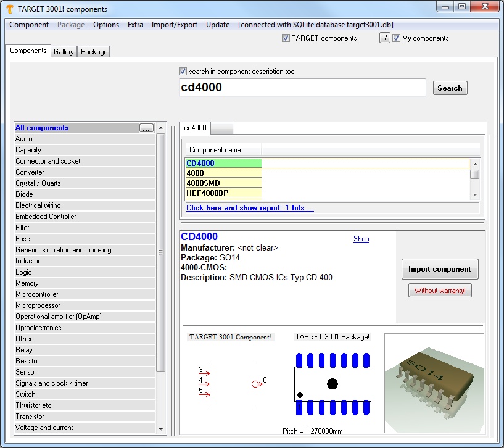Open the Import/Export menu
Screen dimensions: 504x448
pyautogui.click(x=175, y=25)
